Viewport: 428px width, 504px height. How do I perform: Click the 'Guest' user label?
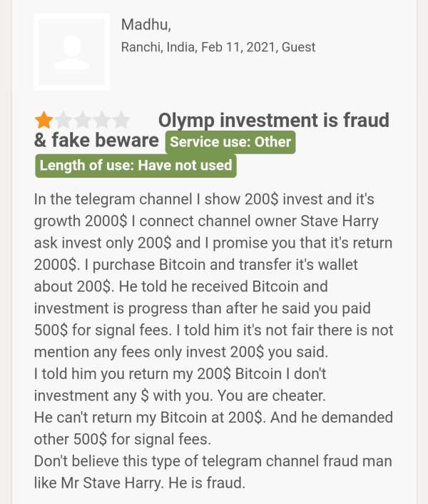click(298, 47)
